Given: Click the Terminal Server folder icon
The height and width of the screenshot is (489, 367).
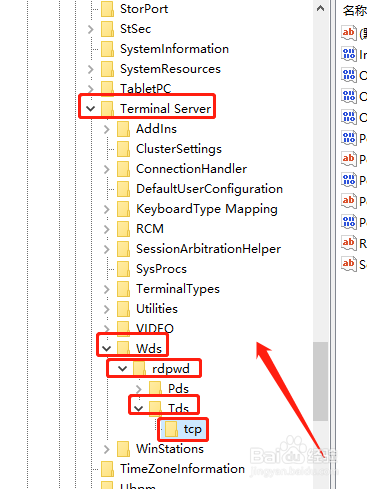Looking at the screenshot, I should coord(108,109).
